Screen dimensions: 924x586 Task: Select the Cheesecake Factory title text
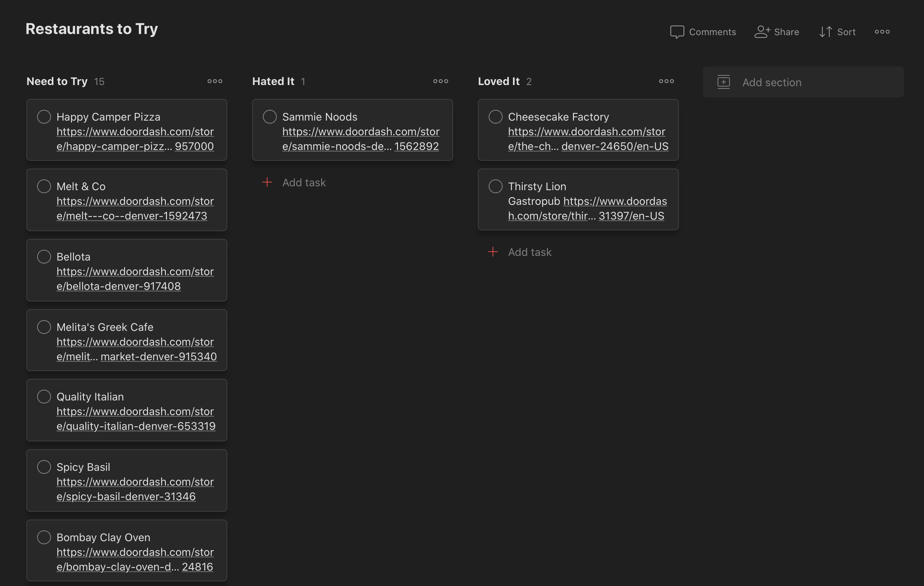558,117
